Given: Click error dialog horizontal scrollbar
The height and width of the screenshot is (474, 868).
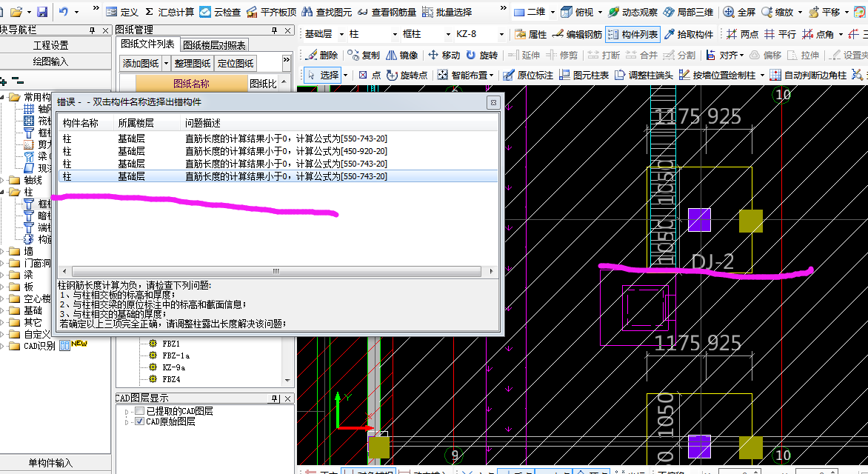Looking at the screenshot, I should tap(276, 271).
